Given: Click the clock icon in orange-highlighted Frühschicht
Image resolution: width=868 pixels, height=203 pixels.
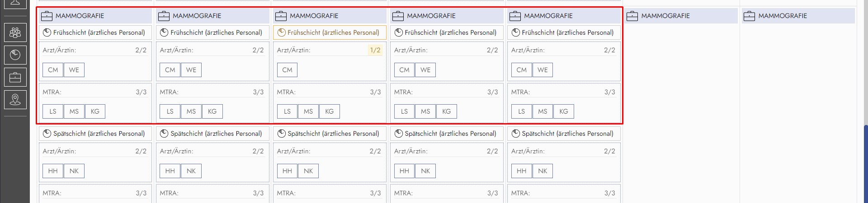Looking at the screenshot, I should (281, 32).
